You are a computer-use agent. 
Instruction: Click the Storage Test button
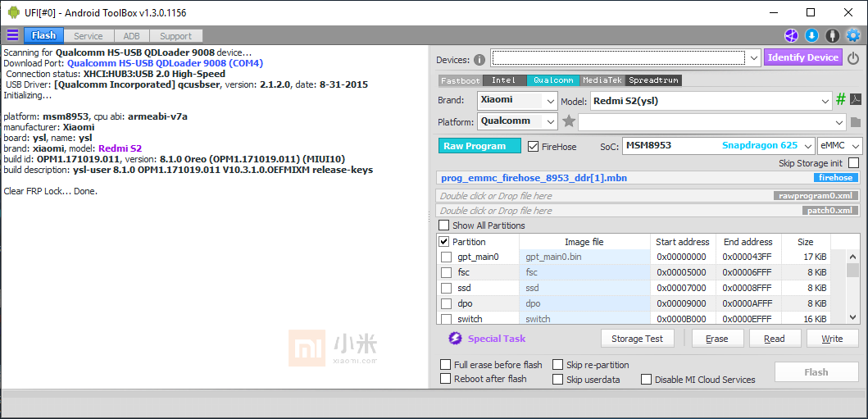pos(639,339)
